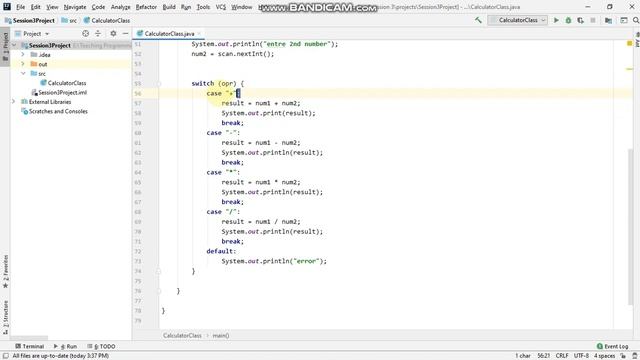
Task: Open the VCS menu
Action: click(x=220, y=7)
